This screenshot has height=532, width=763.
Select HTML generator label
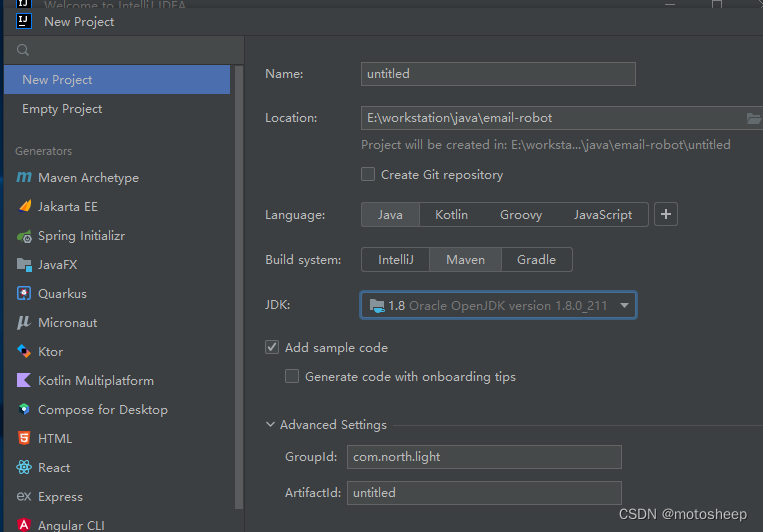54,438
